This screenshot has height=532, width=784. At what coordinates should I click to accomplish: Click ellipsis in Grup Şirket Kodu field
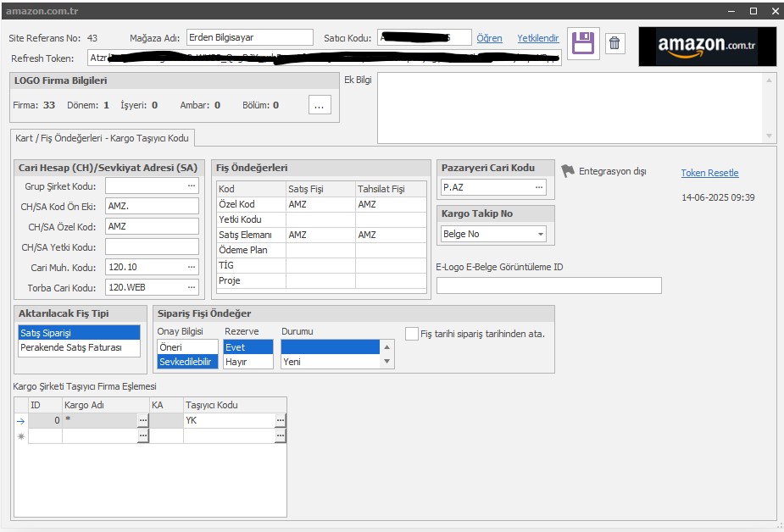click(x=192, y=185)
